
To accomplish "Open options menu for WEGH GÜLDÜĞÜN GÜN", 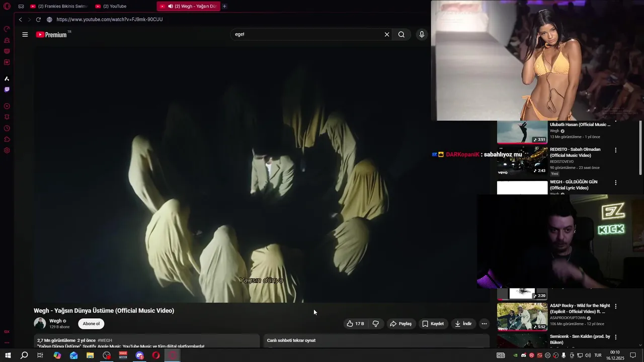I will [615, 183].
